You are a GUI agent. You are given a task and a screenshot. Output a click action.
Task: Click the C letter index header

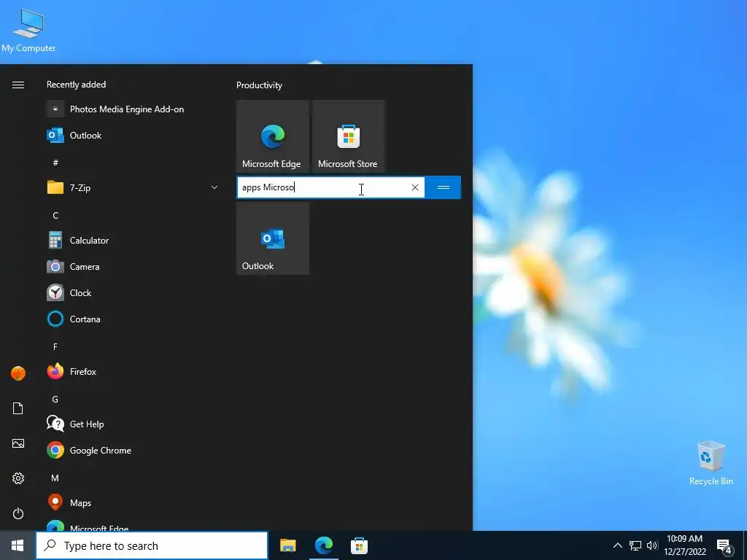[55, 215]
